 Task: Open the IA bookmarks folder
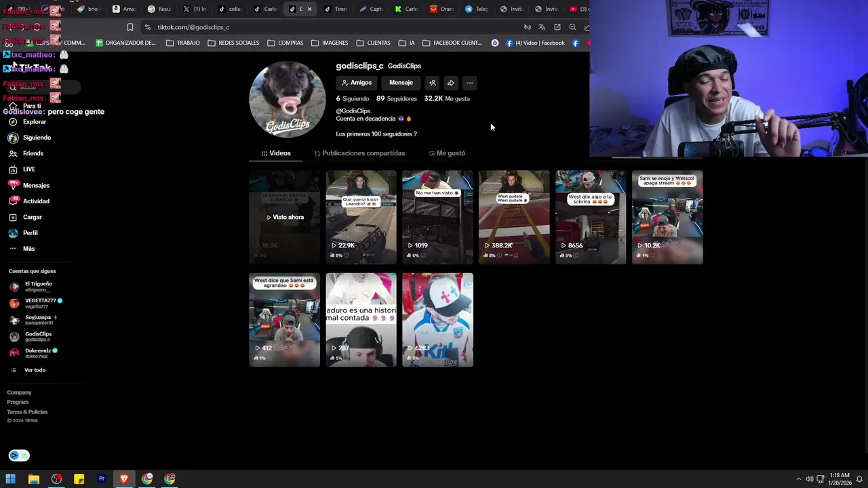pyautogui.click(x=407, y=43)
